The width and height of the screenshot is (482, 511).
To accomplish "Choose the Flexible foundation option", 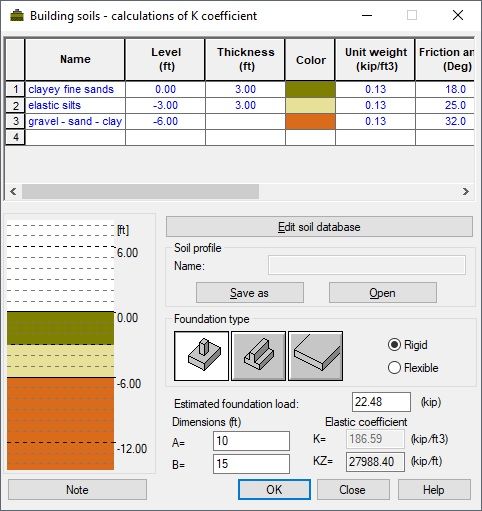I will coord(413,368).
